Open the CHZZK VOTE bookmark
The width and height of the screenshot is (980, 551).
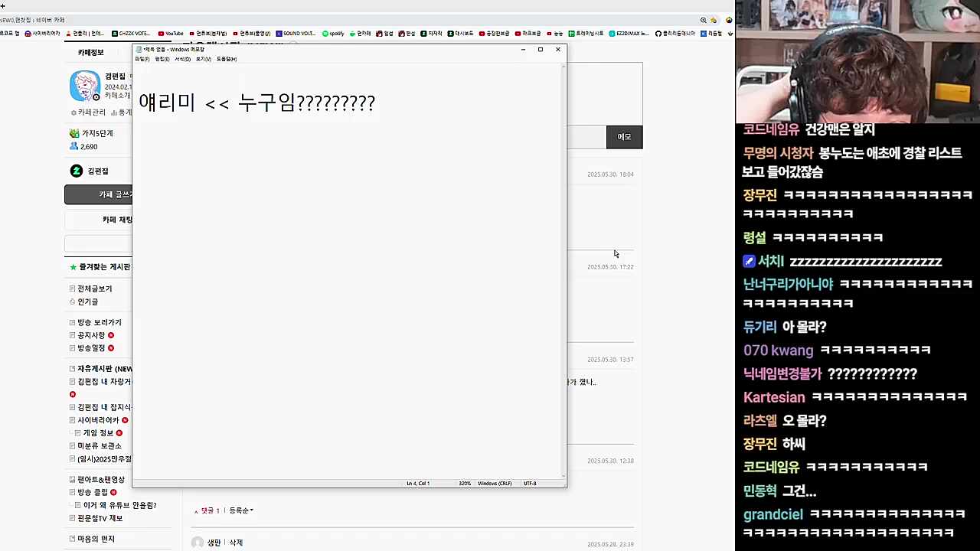(130, 34)
